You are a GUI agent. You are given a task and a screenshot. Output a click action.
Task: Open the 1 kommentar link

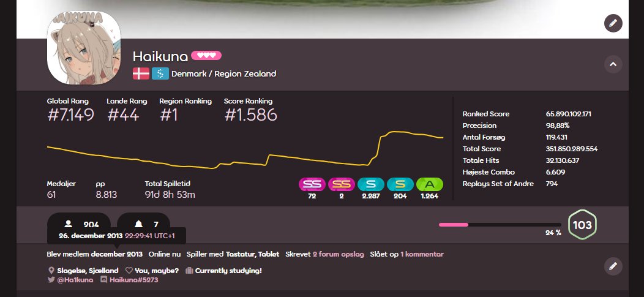point(422,254)
